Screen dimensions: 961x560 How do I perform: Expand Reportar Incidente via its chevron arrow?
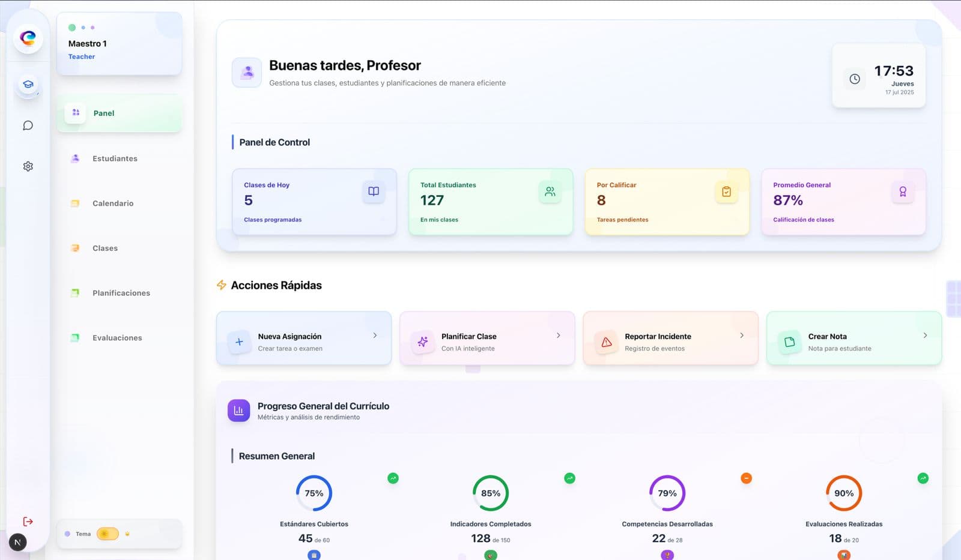(x=742, y=336)
